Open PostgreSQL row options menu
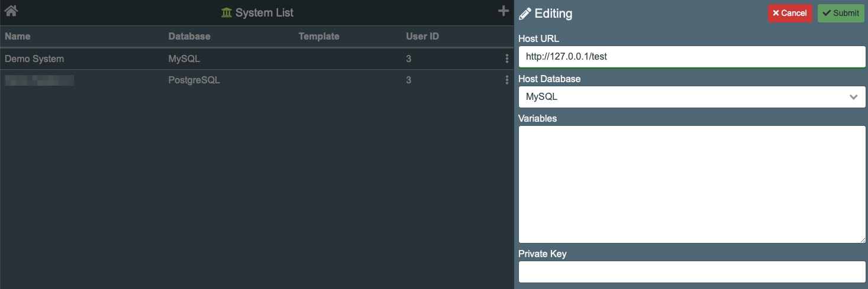 coord(506,80)
